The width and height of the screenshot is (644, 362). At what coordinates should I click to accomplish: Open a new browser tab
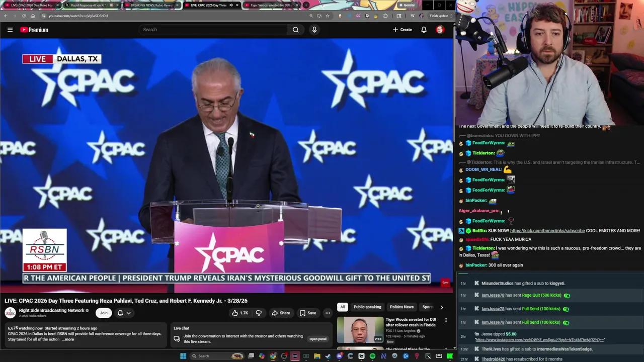click(306, 5)
